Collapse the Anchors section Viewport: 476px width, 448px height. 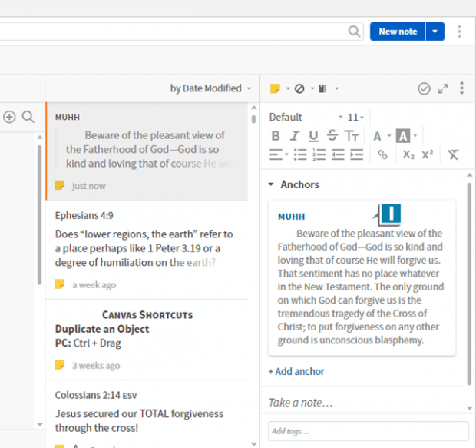click(x=271, y=184)
